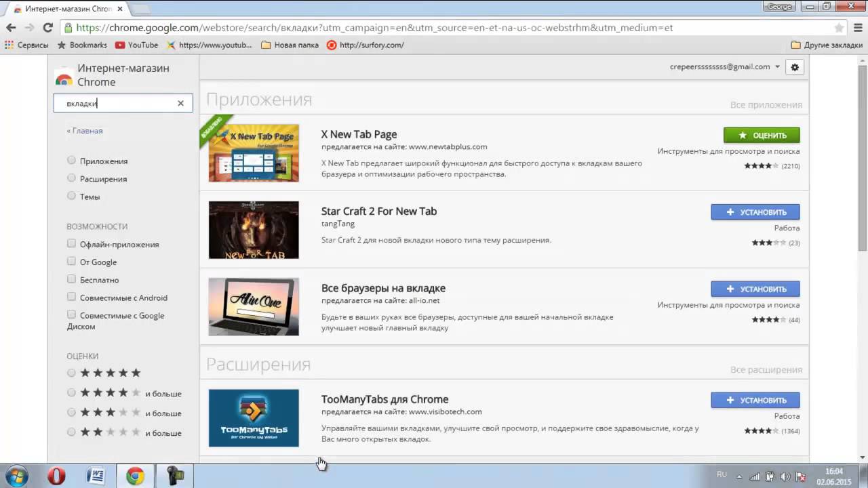Screen dimensions: 868x488
Task: Check Офлайн-приложения checkbox
Action: click(x=71, y=244)
